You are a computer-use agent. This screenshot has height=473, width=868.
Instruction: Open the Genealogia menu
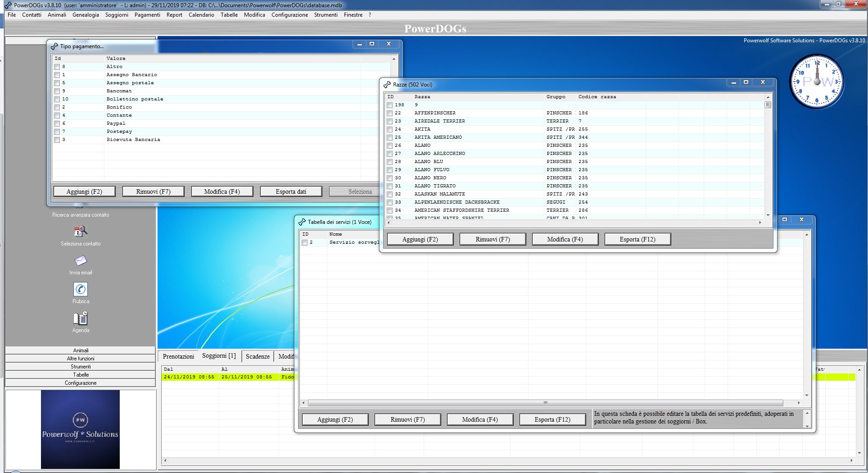coord(86,15)
